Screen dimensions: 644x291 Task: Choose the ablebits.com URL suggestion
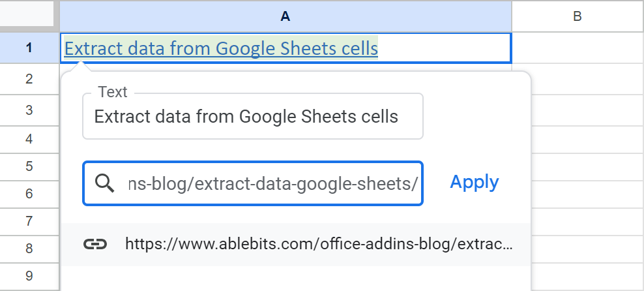click(318, 245)
